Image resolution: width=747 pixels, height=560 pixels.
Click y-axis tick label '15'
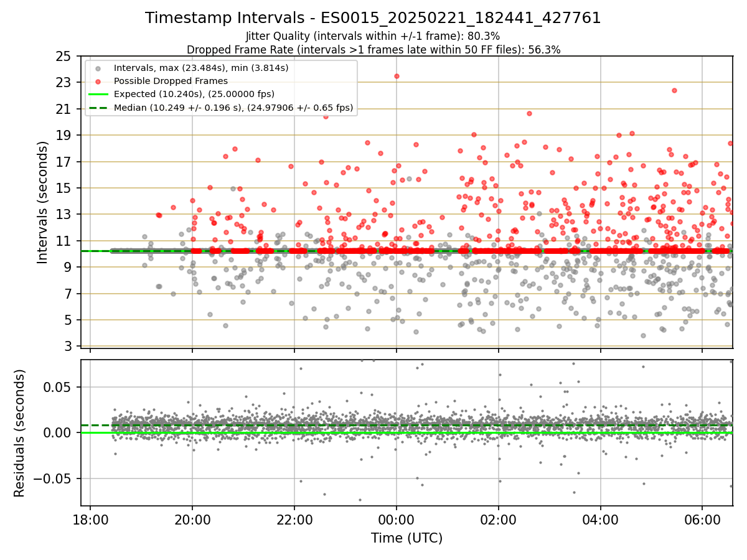click(63, 188)
